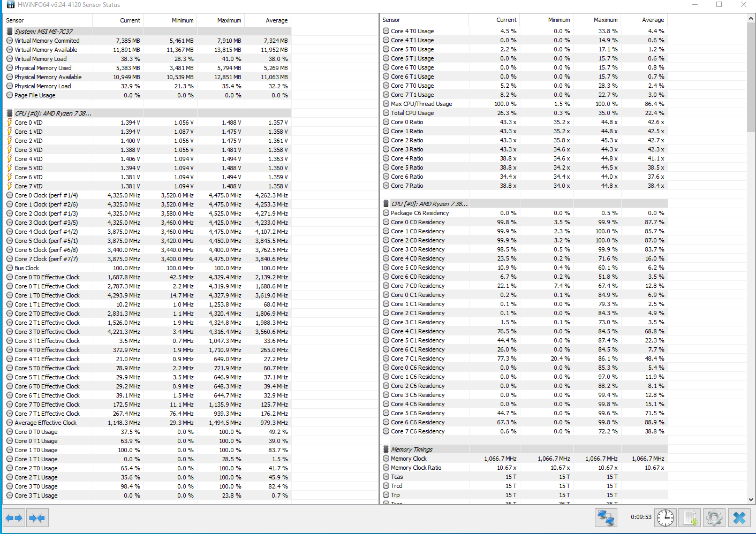Select the Core 0 Clock (perf #1/4) row
Screen dimensions: 756x534
148,195
